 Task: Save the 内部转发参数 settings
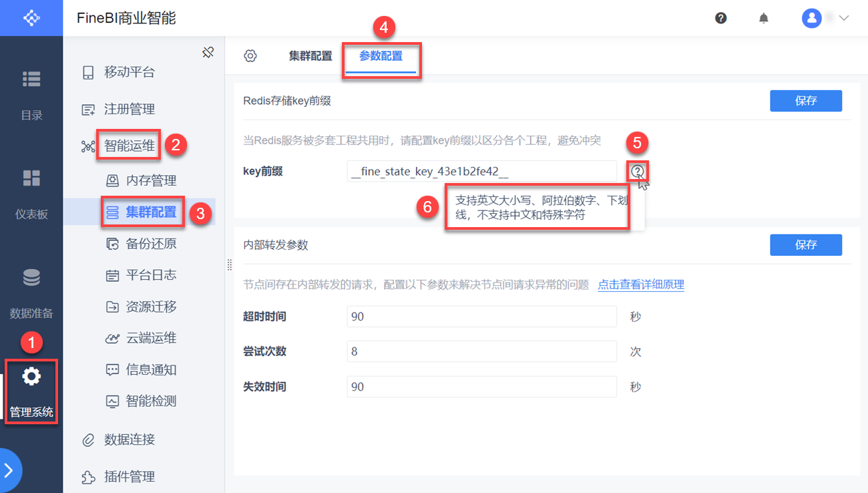click(806, 244)
